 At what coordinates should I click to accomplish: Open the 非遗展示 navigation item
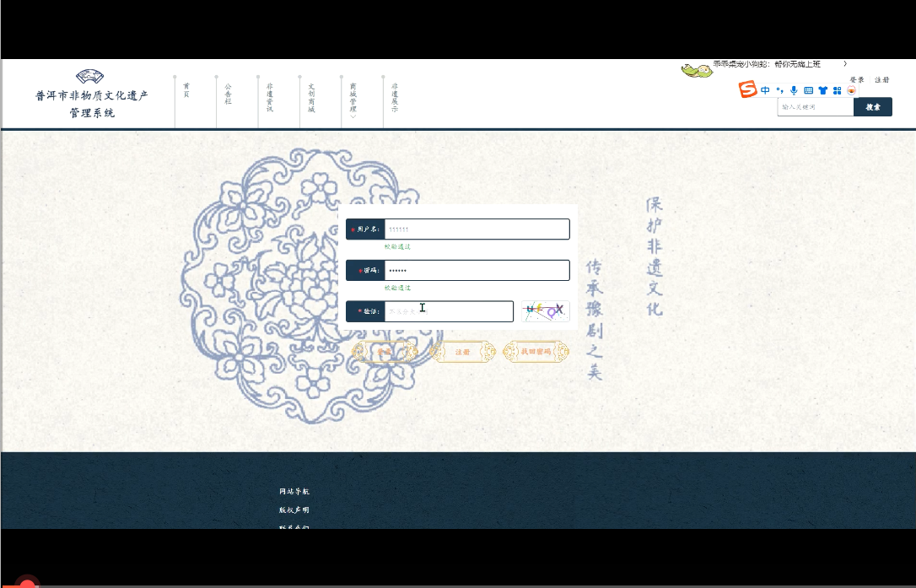click(x=395, y=97)
